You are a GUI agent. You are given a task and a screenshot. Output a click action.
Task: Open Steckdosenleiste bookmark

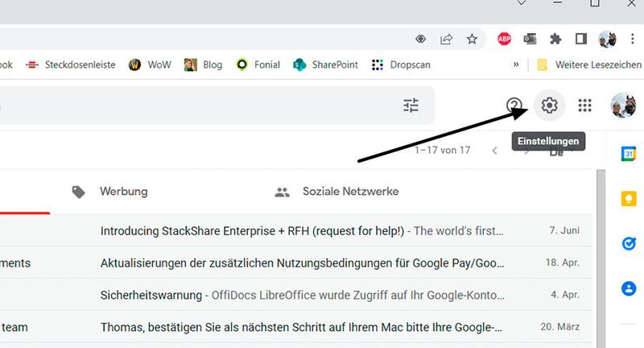pos(70,64)
